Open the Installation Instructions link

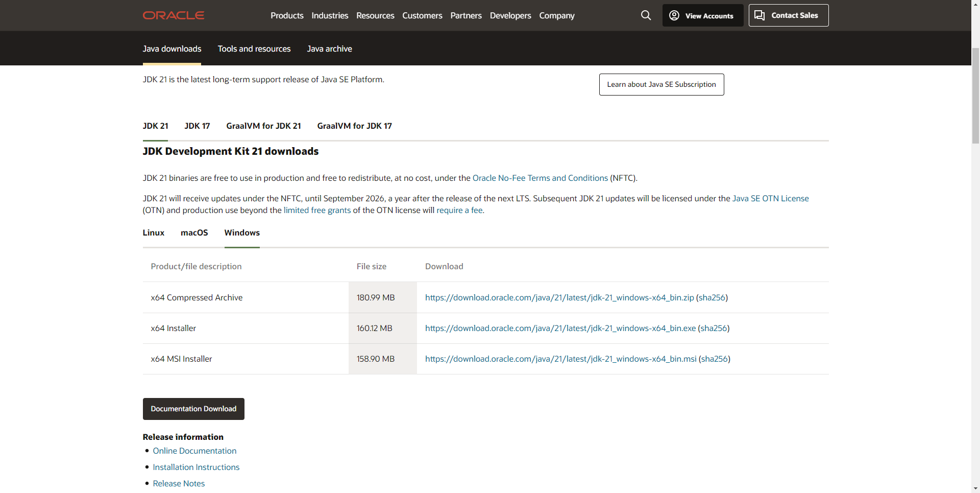pos(196,467)
